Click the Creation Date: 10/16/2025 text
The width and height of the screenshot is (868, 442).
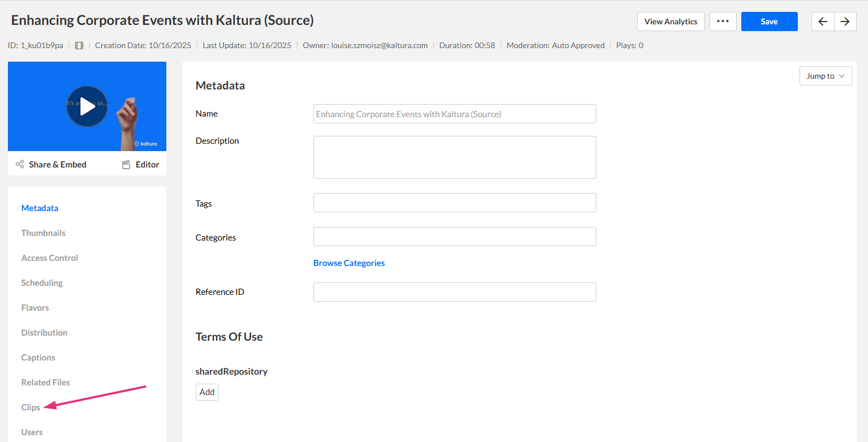pos(143,45)
